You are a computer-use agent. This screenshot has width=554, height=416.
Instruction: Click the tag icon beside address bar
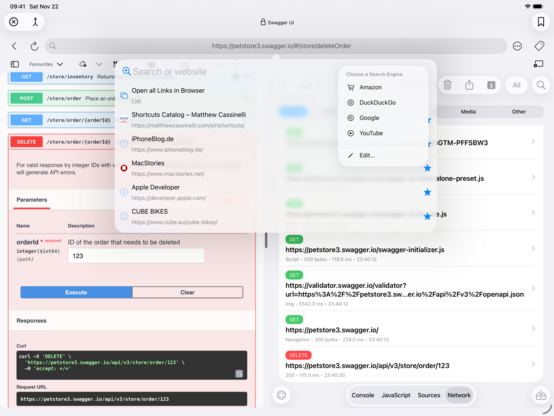coord(539,46)
